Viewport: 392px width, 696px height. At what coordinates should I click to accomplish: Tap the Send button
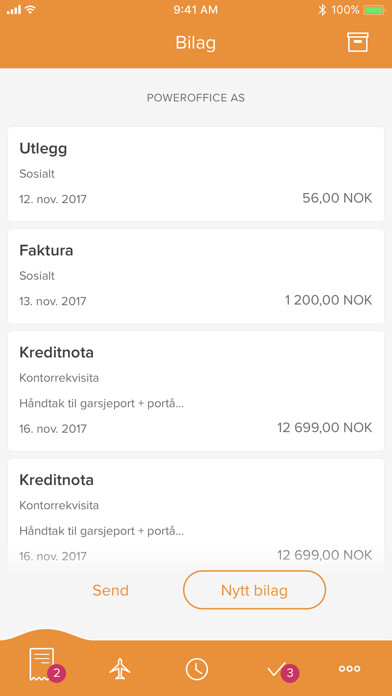111,590
